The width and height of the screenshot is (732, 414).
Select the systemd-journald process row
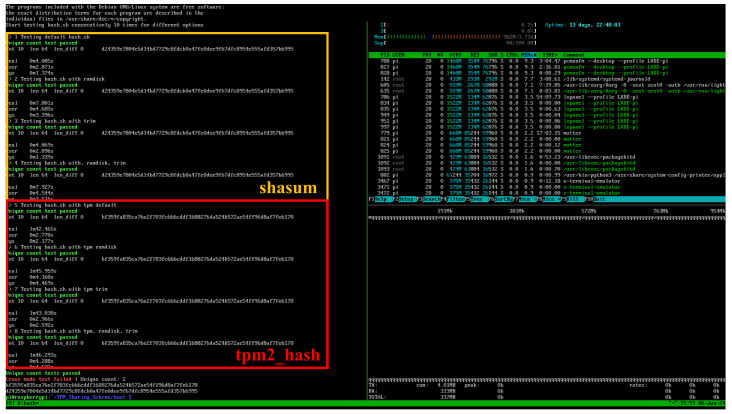547,79
